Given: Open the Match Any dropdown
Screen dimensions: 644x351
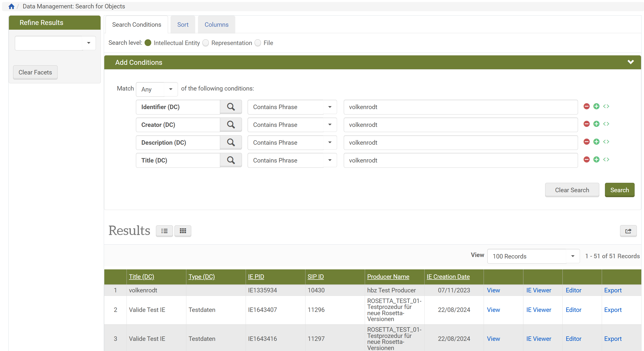Looking at the screenshot, I should click(156, 89).
